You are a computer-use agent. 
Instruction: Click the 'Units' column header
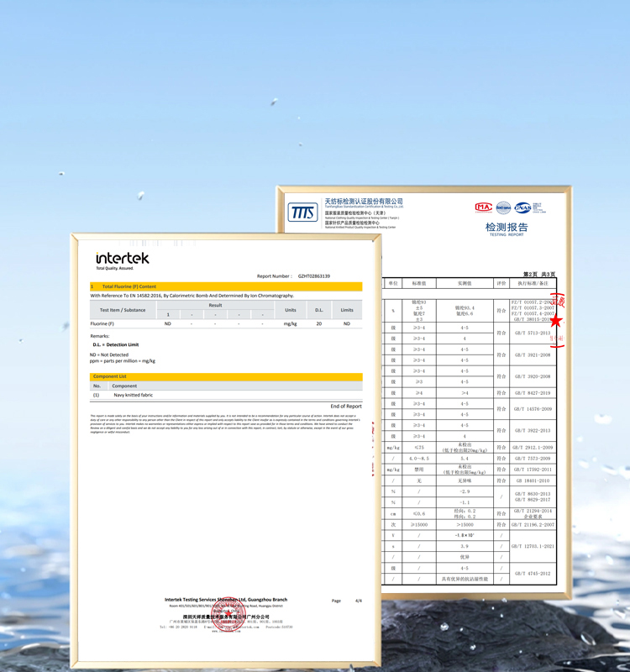point(291,310)
